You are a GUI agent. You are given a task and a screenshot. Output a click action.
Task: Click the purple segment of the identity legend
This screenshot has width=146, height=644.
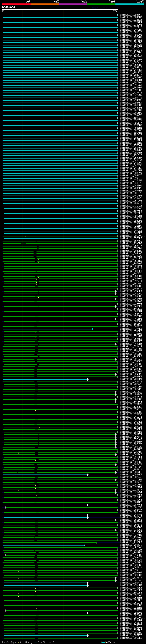tap(73, 4)
